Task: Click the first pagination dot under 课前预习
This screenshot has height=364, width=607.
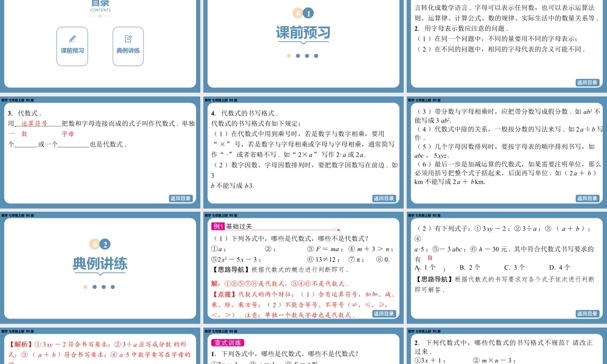Action: tap(290, 55)
